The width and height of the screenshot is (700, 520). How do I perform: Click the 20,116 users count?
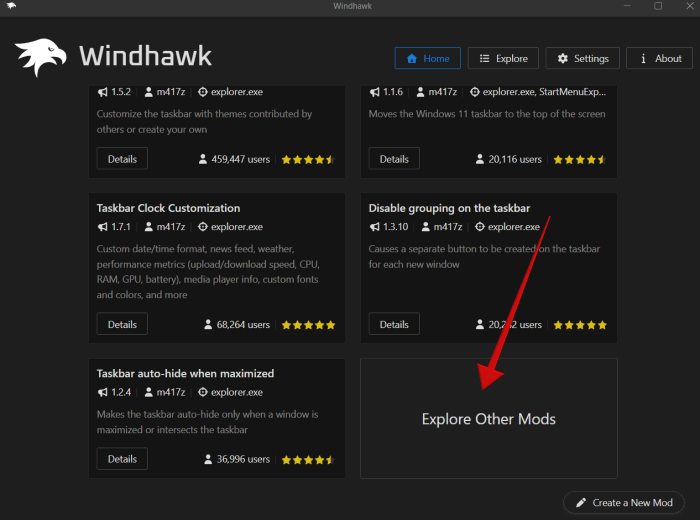[x=515, y=159]
